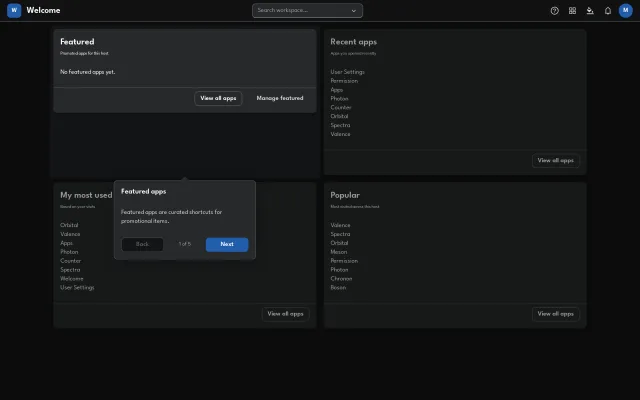Screen dimensions: 640x400
Task: Click the Recent apps heading
Action: [x=353, y=42]
